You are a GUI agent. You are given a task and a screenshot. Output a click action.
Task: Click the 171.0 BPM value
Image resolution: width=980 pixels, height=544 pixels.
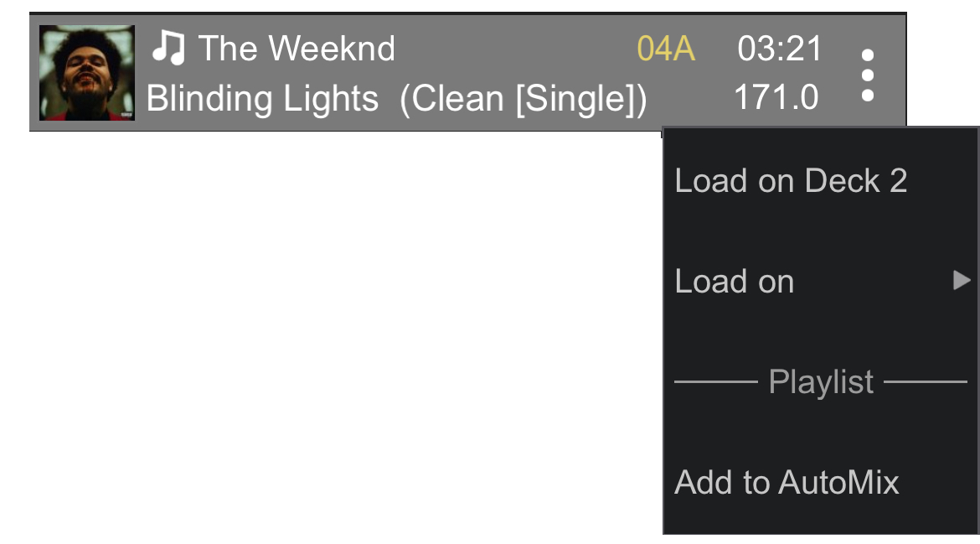776,98
